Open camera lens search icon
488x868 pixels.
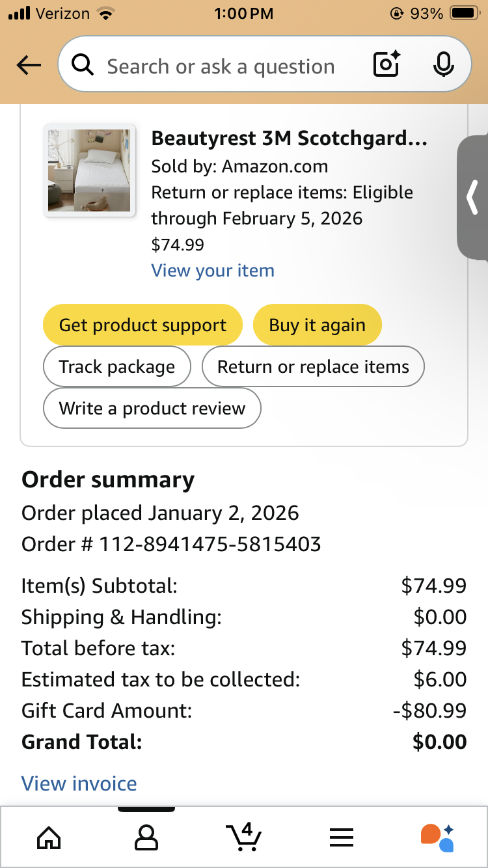pos(386,64)
